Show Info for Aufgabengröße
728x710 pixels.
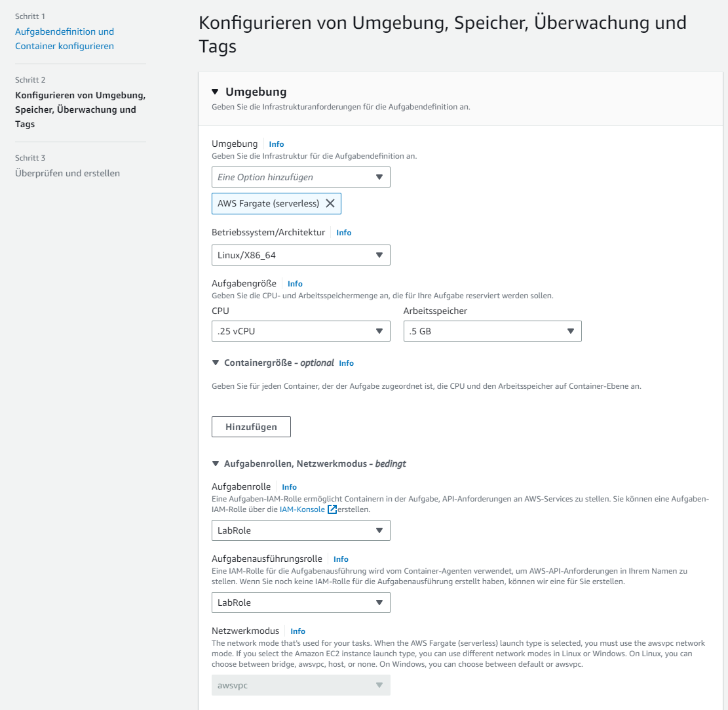pos(295,284)
